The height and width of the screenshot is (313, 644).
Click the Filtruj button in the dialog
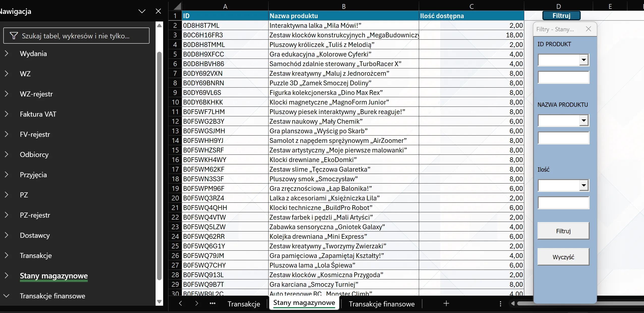pyautogui.click(x=563, y=231)
